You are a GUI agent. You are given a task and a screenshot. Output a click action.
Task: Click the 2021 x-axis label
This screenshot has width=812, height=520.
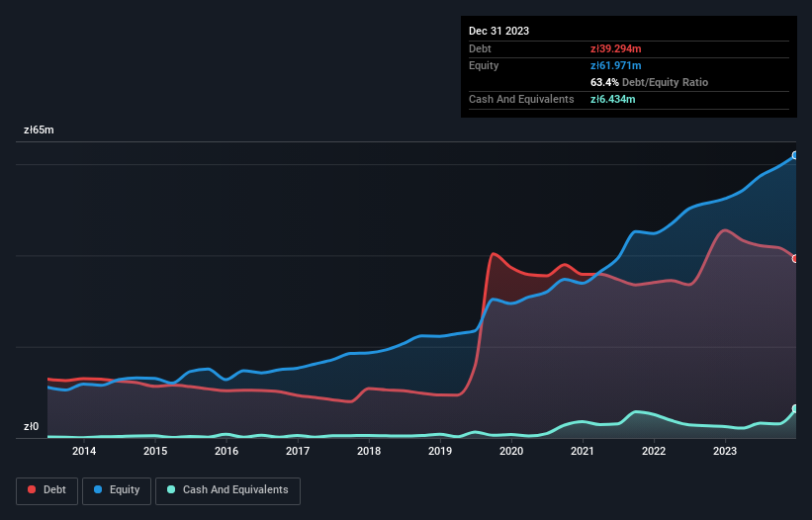(583, 451)
